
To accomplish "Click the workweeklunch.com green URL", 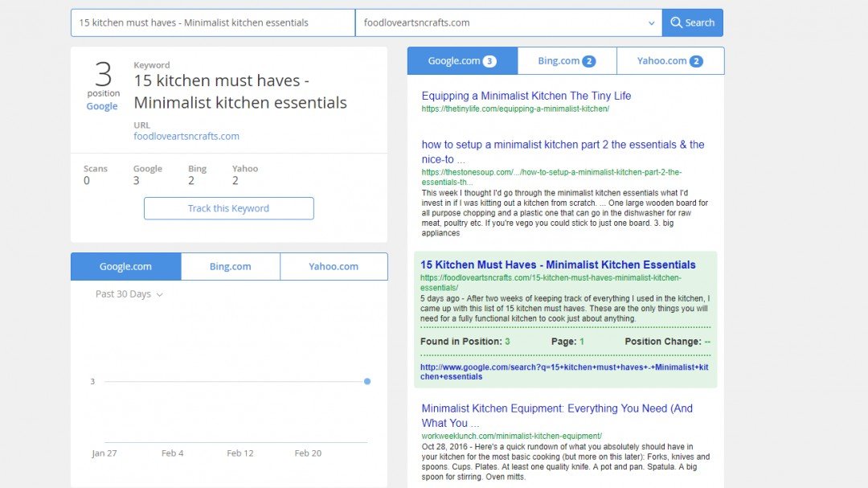I will 511,437.
